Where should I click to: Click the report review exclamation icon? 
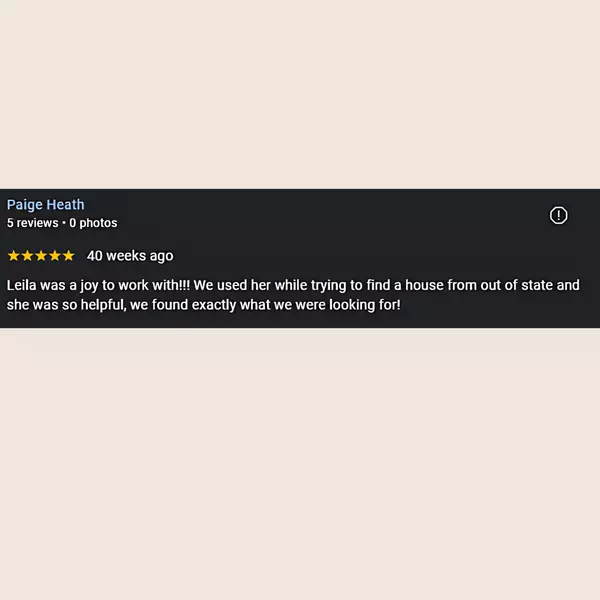(x=558, y=215)
